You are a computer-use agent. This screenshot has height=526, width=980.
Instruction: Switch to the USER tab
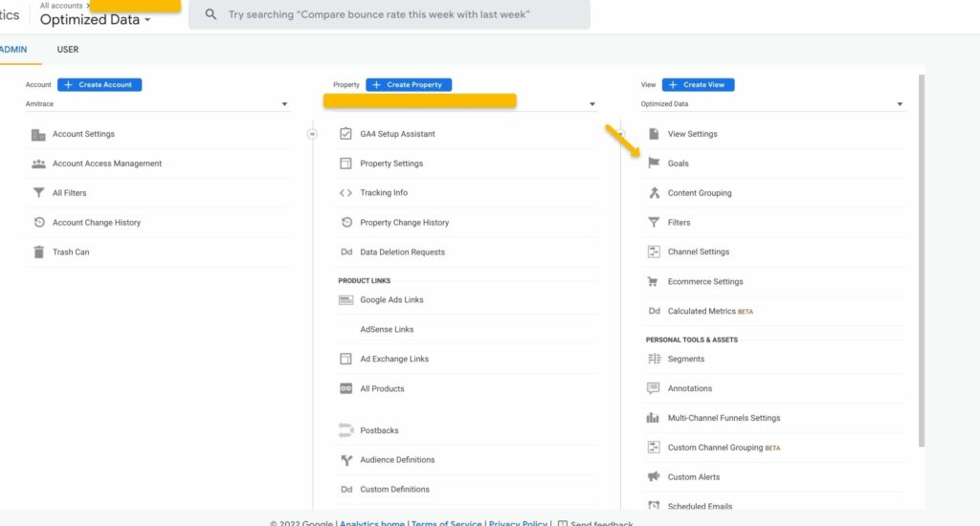pyautogui.click(x=68, y=50)
